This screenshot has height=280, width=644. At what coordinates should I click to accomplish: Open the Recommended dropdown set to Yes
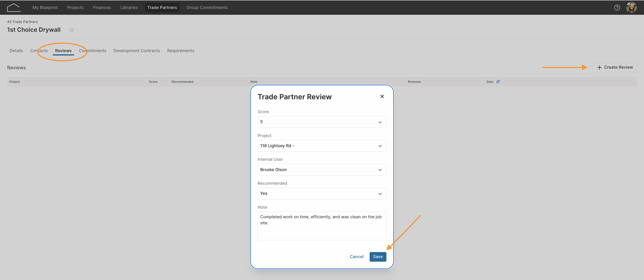322,193
